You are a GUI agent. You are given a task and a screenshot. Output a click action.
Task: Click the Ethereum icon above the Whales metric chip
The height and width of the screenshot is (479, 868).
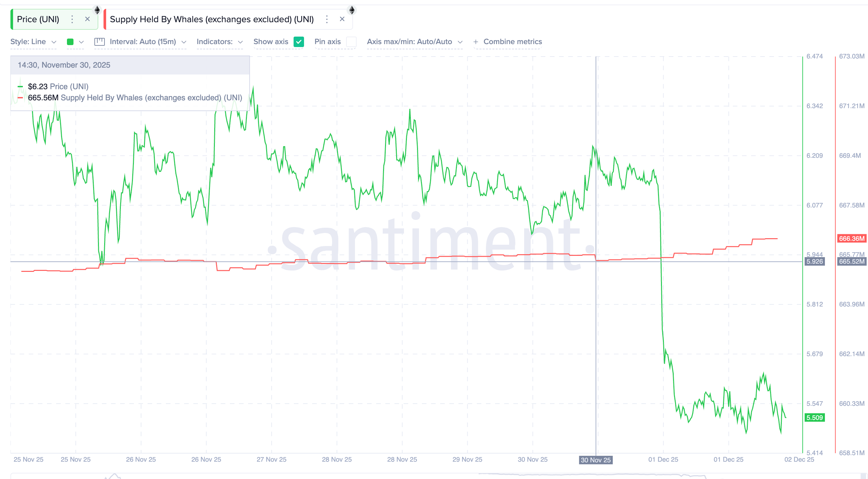pyautogui.click(x=352, y=10)
